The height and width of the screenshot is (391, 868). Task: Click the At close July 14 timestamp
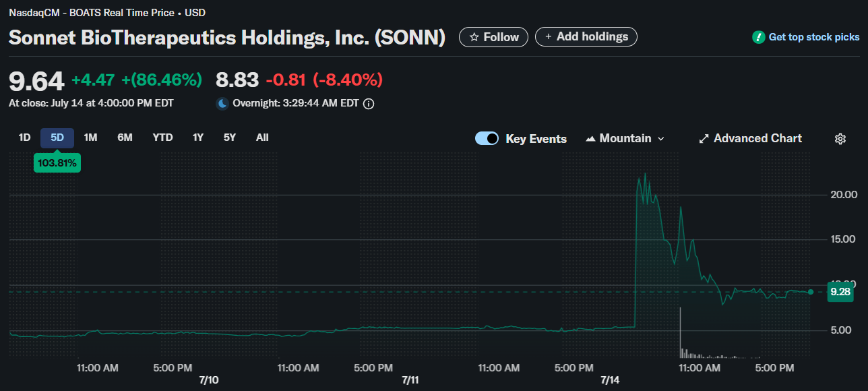point(91,103)
